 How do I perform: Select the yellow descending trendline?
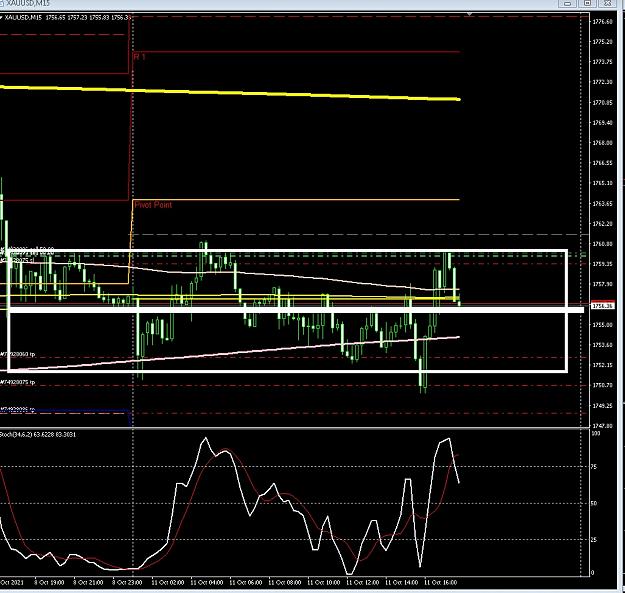[x=230, y=92]
